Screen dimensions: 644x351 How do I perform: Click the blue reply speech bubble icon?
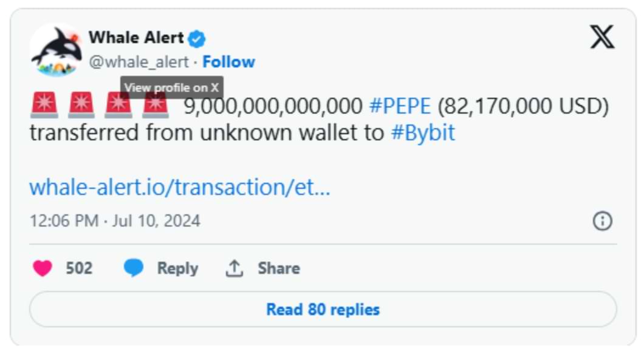coord(134,268)
